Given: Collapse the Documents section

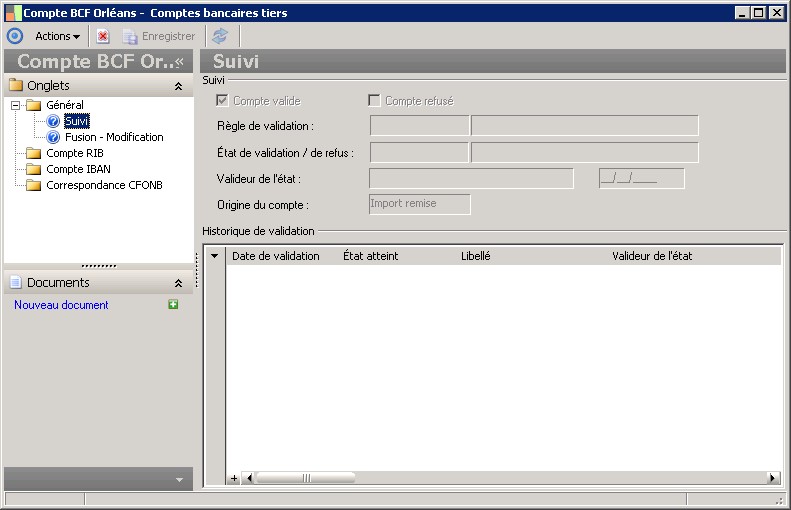Looking at the screenshot, I should 178,283.
